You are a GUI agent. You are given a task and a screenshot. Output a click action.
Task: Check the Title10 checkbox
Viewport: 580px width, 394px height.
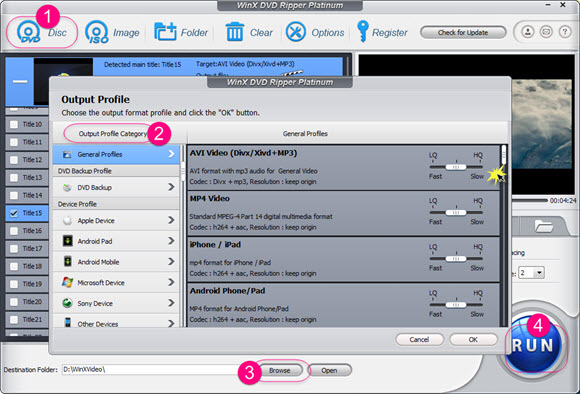click(x=14, y=124)
